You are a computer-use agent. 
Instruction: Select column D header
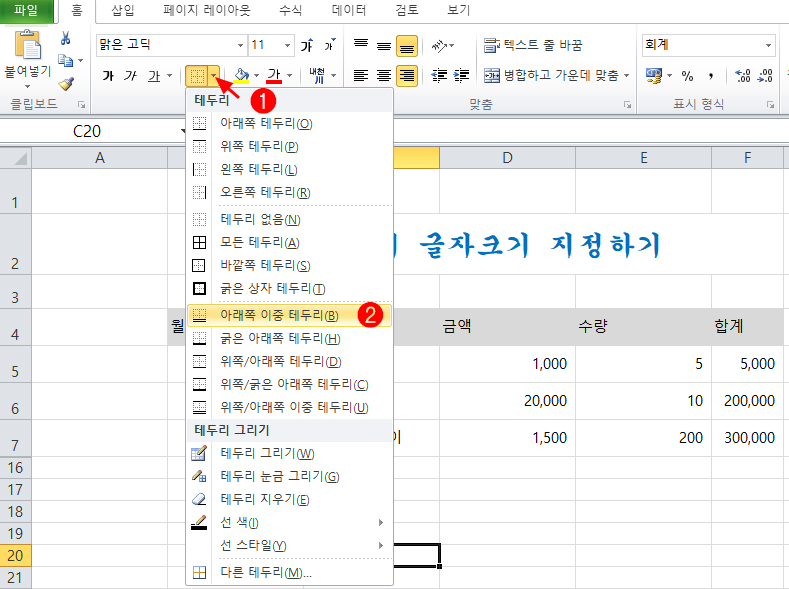point(507,158)
